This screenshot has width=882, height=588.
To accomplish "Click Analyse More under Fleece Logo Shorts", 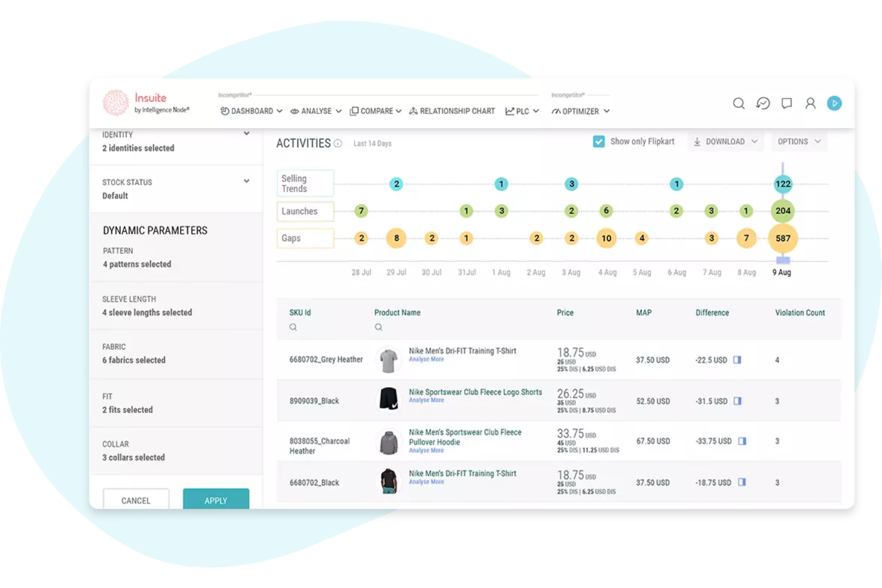I will (426, 400).
